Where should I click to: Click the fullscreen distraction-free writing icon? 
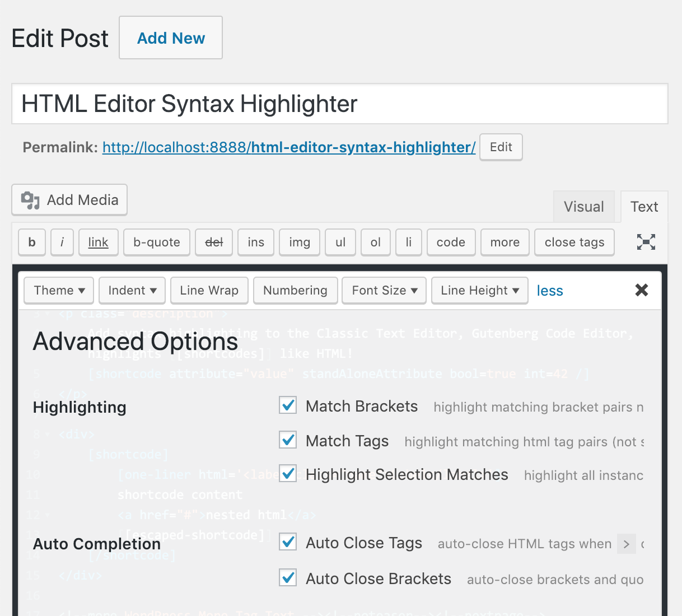tap(646, 242)
